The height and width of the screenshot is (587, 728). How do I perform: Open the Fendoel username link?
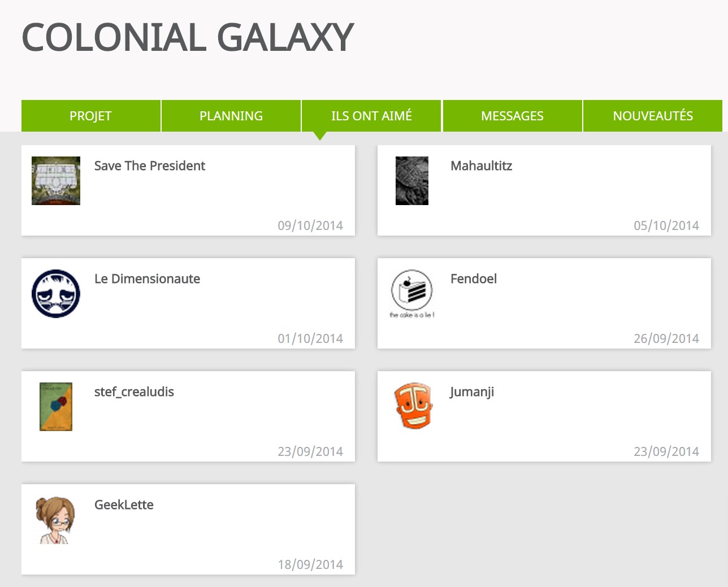pyautogui.click(x=474, y=279)
